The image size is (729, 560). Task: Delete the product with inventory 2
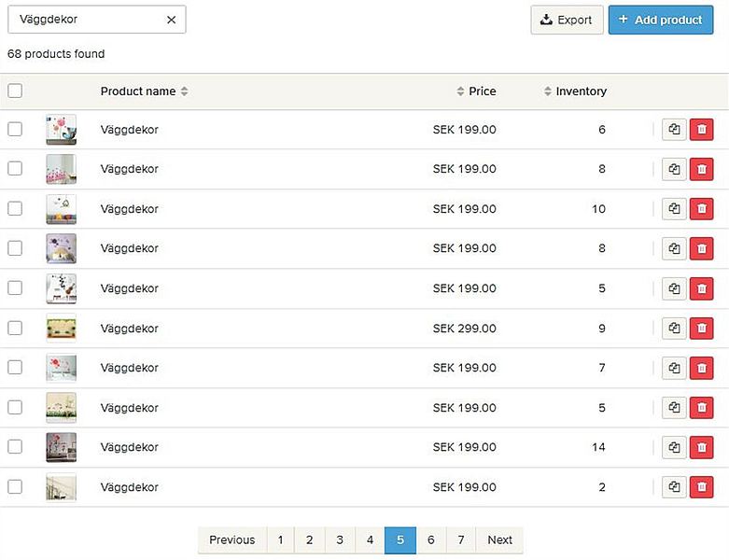[701, 487]
